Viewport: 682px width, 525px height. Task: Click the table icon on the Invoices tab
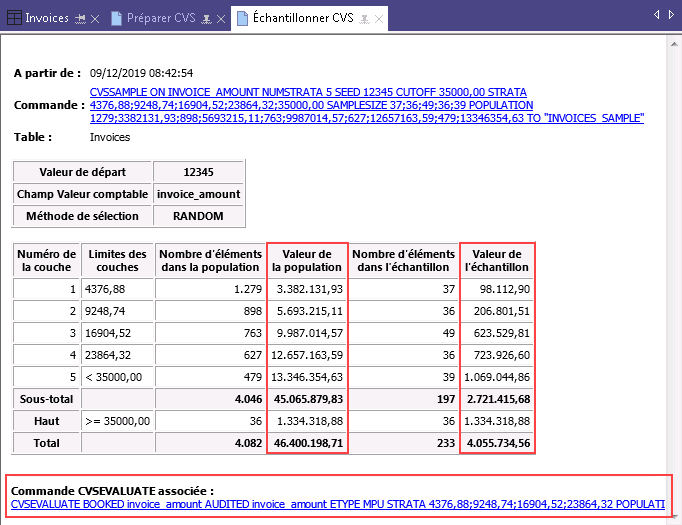(13, 18)
